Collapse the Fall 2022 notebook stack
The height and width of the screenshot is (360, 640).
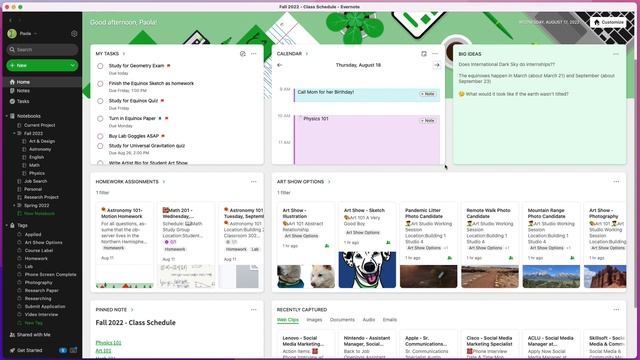click(14, 133)
